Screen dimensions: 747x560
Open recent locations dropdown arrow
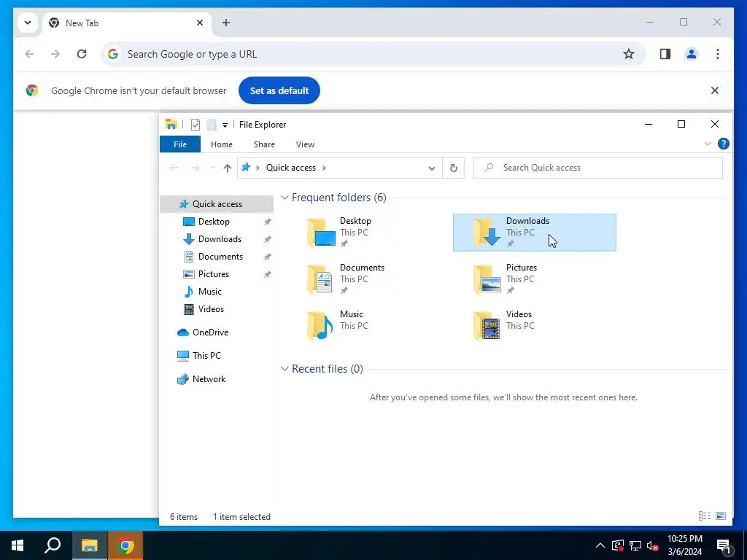pyautogui.click(x=212, y=168)
